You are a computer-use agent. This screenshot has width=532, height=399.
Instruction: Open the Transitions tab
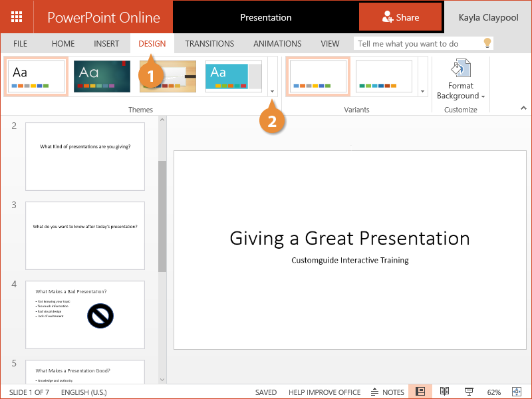(209, 44)
